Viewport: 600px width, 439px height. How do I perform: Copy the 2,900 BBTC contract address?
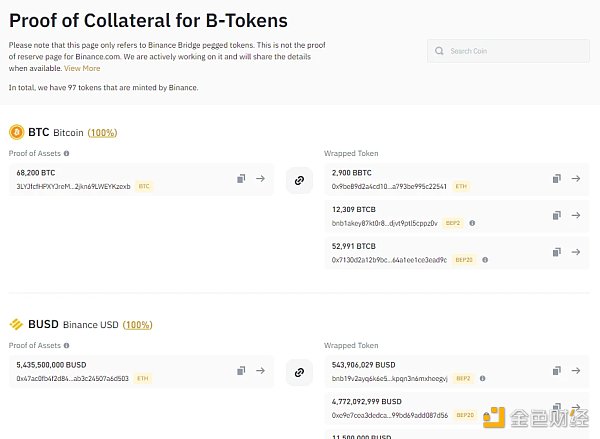point(557,179)
